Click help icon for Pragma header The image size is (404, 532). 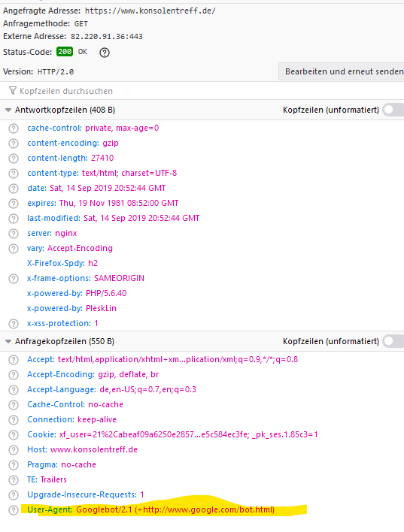click(x=14, y=465)
